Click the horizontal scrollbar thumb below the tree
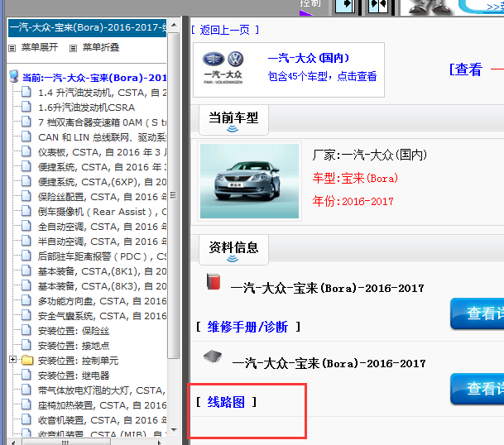This screenshot has width=504, height=445. [66, 443]
